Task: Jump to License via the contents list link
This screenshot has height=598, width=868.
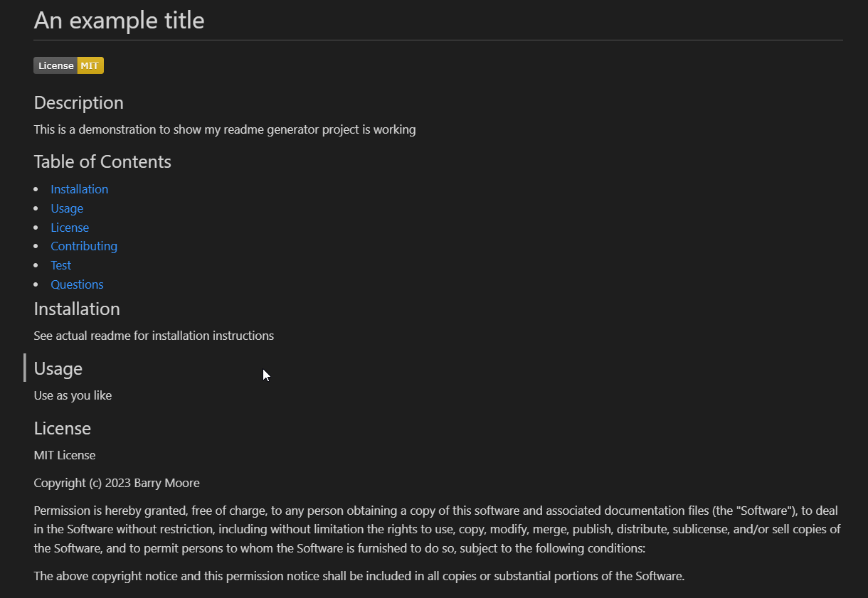Action: (x=70, y=228)
